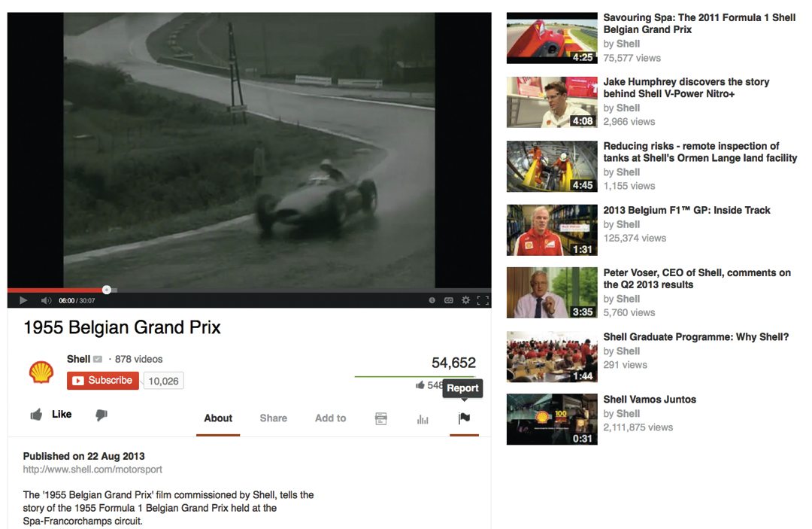Switch to the About tab

point(218,418)
